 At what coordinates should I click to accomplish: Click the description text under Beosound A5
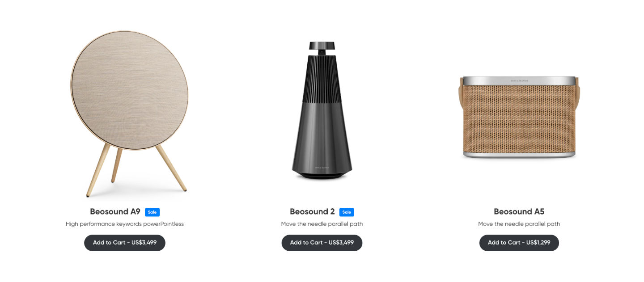[519, 224]
